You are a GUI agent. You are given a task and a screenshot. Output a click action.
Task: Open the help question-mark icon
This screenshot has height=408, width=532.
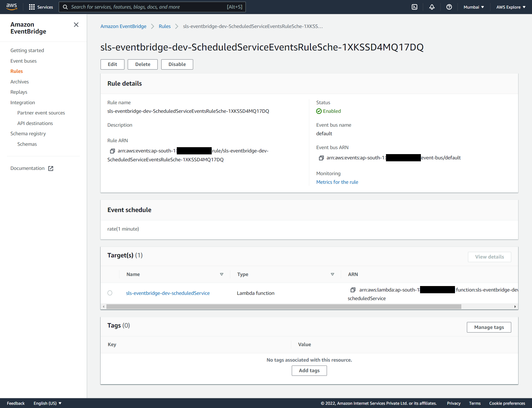click(x=449, y=7)
